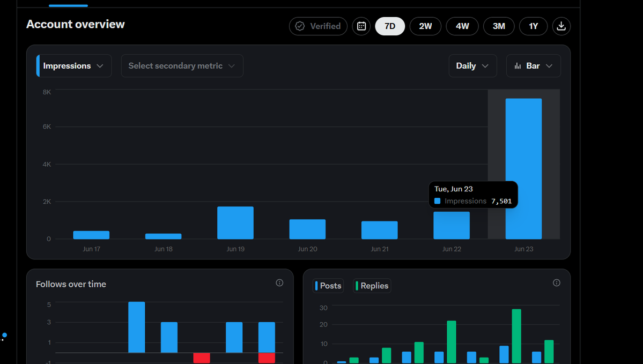Click the Jun 23 axis label
Viewport: 643px width, 364px height.
523,249
